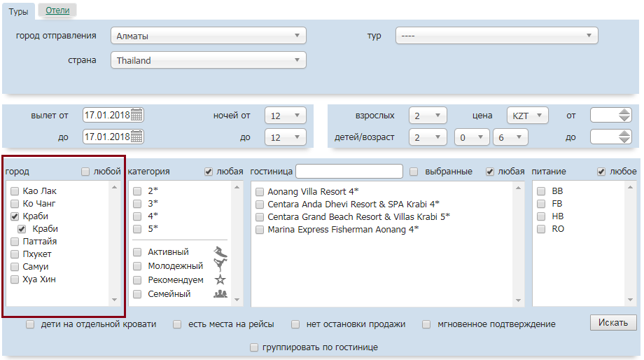644x360 pixels.
Task: Toggle группировать по гостинице checkbox
Action: click(x=254, y=347)
